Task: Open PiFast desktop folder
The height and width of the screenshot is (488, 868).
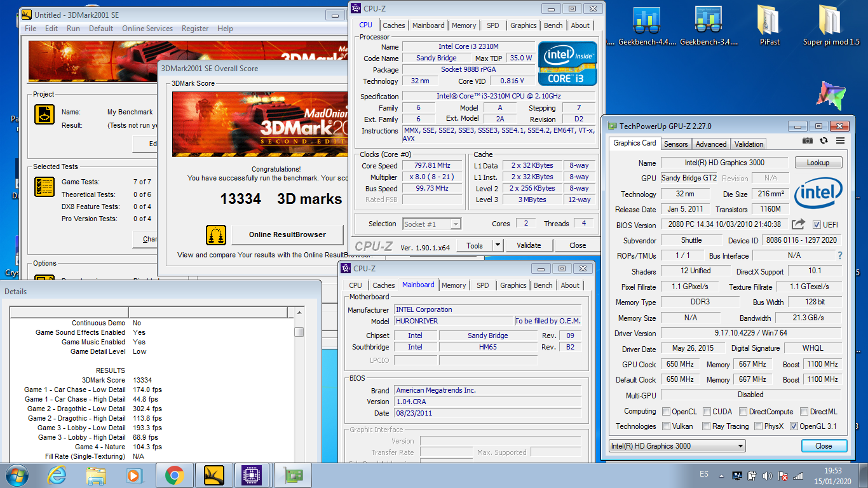Action: (770, 27)
